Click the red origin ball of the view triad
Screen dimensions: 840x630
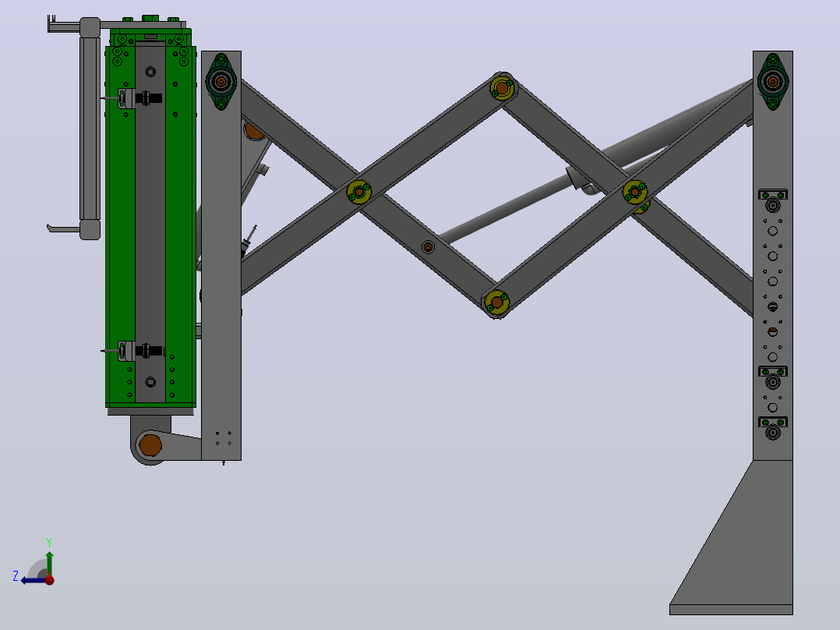point(49,579)
